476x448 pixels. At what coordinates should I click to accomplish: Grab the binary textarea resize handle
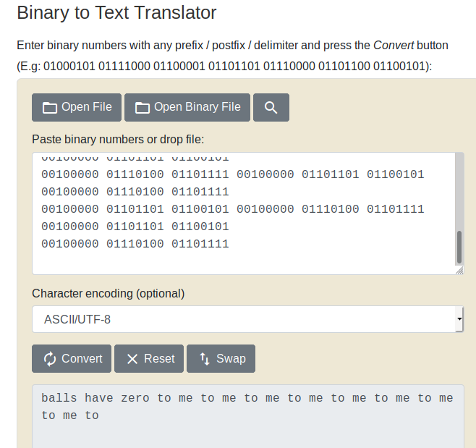[x=459, y=270]
